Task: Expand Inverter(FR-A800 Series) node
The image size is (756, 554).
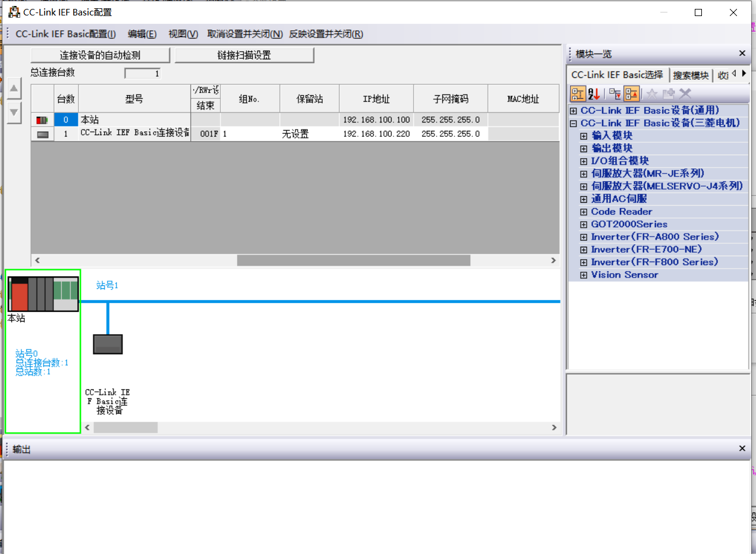Action: (584, 237)
